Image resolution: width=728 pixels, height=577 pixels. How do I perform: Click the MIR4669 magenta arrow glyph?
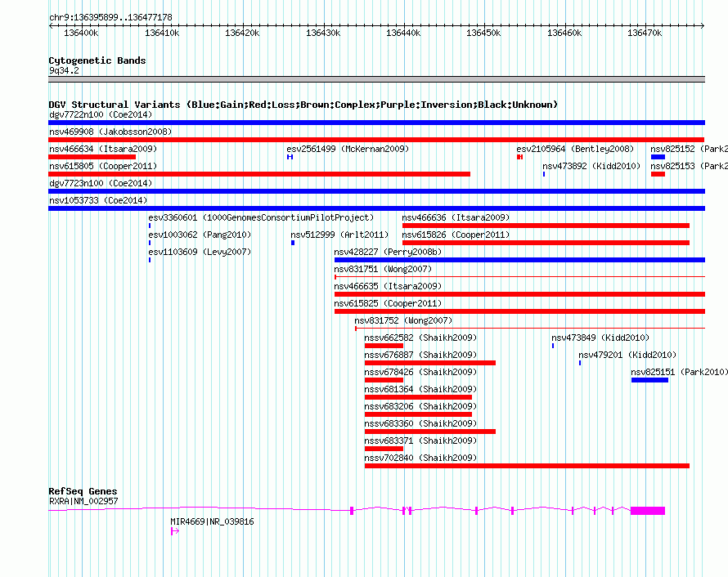174,531
